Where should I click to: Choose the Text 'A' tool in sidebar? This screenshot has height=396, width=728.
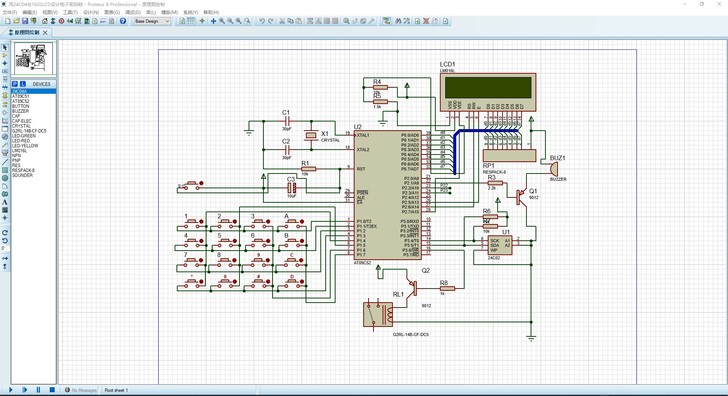click(x=5, y=202)
